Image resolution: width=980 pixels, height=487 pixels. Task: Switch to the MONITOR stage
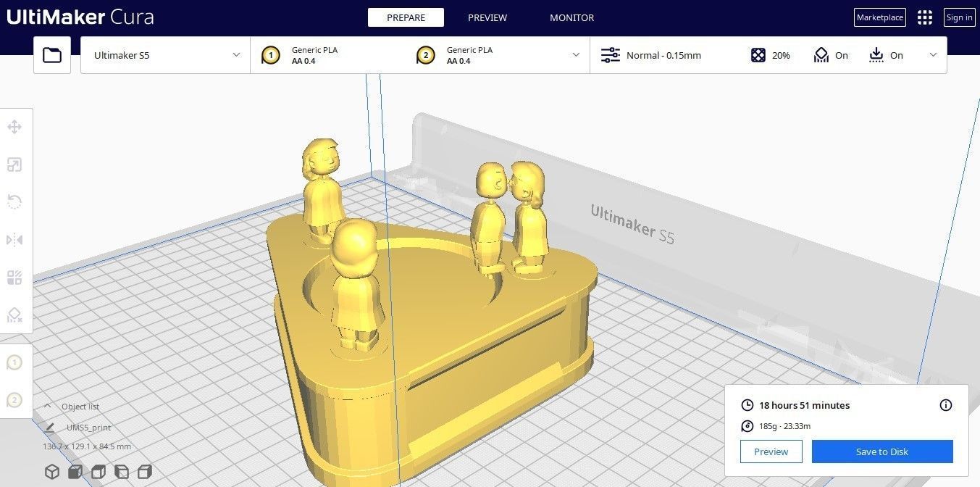(571, 17)
